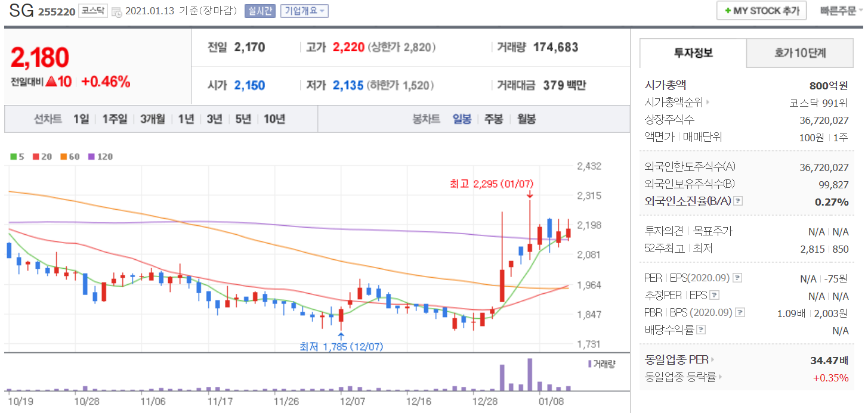Click the help icon next to PER EPS(2020.09)

click(x=738, y=278)
